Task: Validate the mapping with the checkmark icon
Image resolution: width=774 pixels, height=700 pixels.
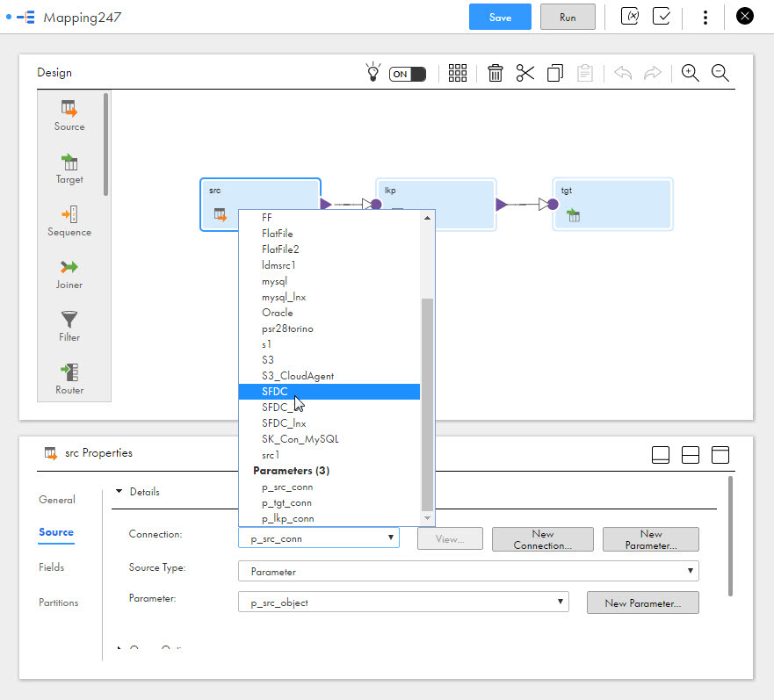Action: 661,17
